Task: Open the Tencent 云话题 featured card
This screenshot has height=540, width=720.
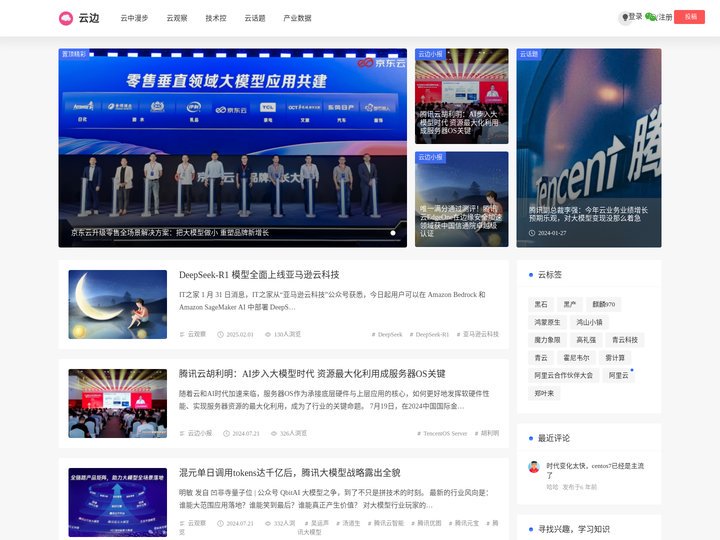Action: tap(589, 148)
